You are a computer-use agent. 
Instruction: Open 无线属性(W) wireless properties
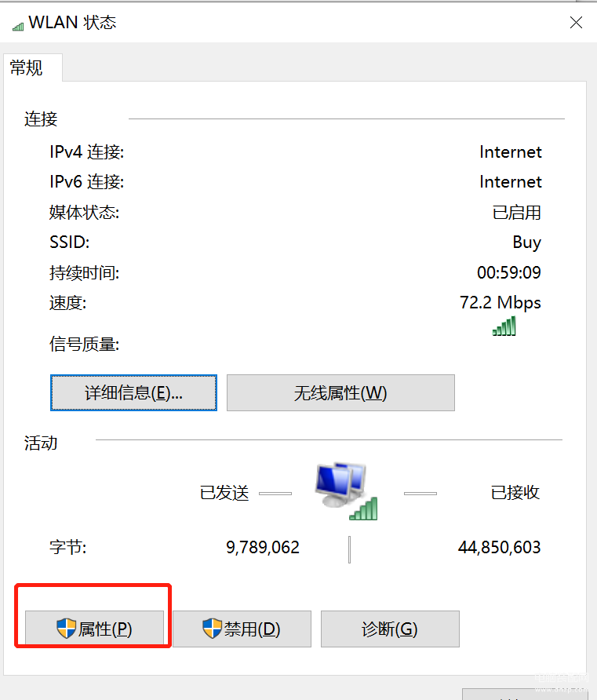click(x=340, y=393)
